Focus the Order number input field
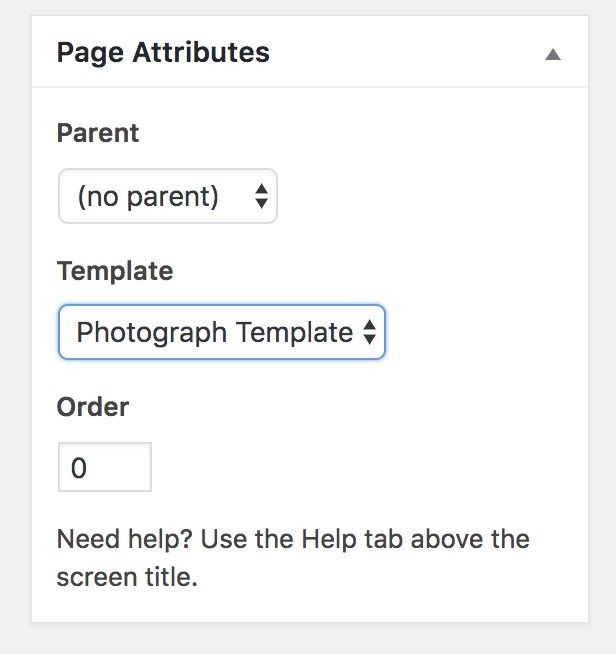Viewport: 616px width, 654px height. [x=105, y=468]
